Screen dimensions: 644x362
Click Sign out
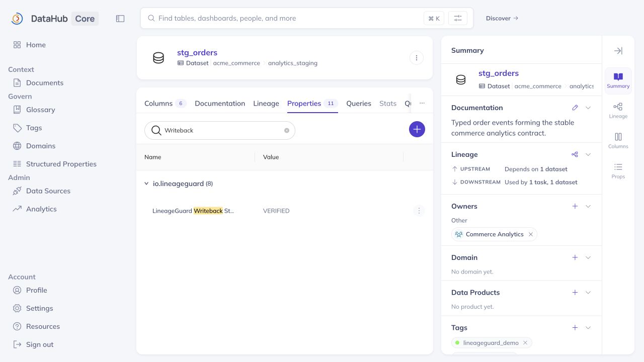tap(39, 344)
